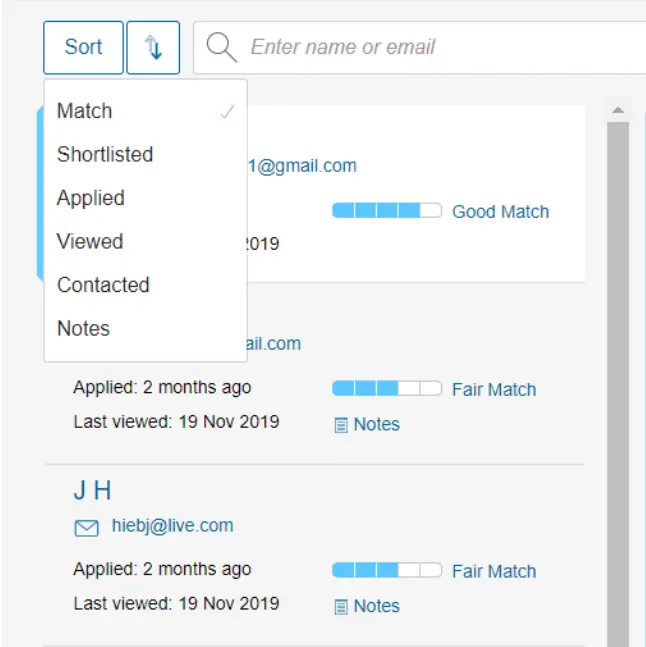Click the Good Match rating bar
The width and height of the screenshot is (646, 647).
[387, 210]
